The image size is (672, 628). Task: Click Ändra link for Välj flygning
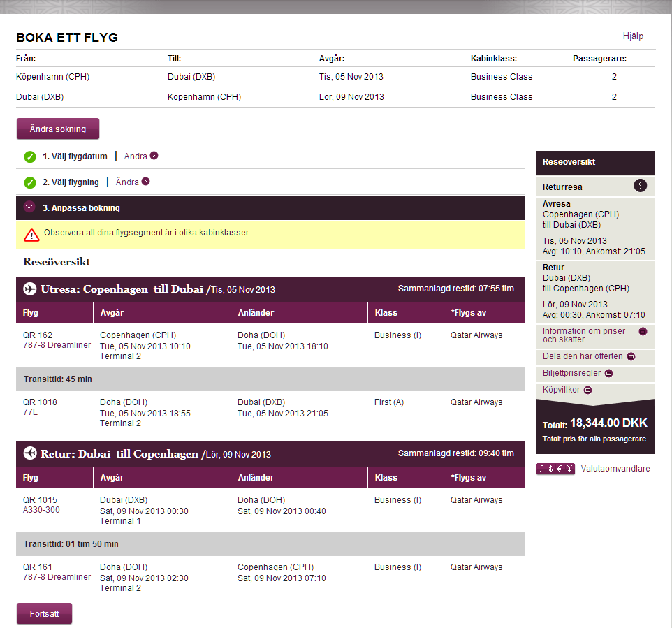(127, 182)
